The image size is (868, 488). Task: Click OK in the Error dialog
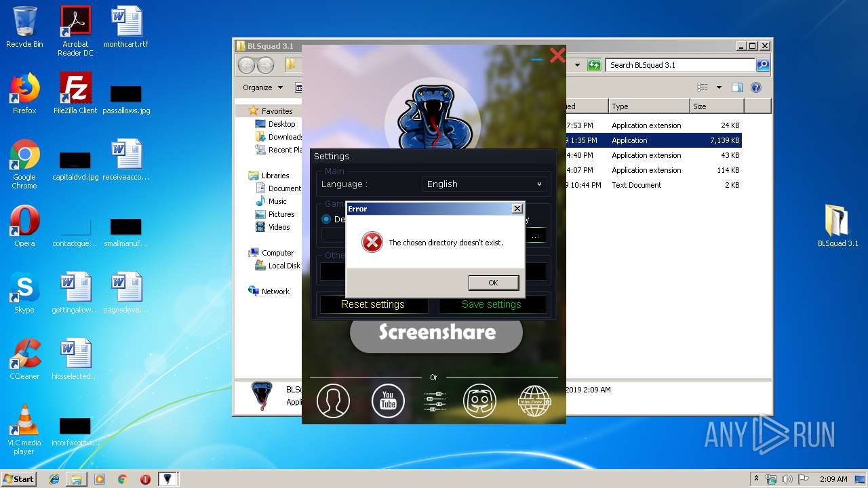pyautogui.click(x=493, y=283)
